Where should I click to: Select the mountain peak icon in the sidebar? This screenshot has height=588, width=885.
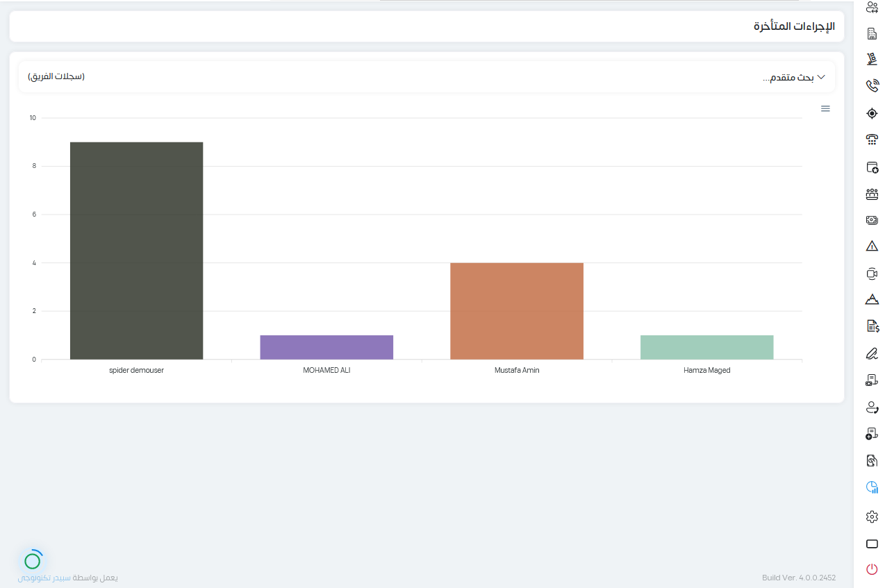(x=872, y=300)
